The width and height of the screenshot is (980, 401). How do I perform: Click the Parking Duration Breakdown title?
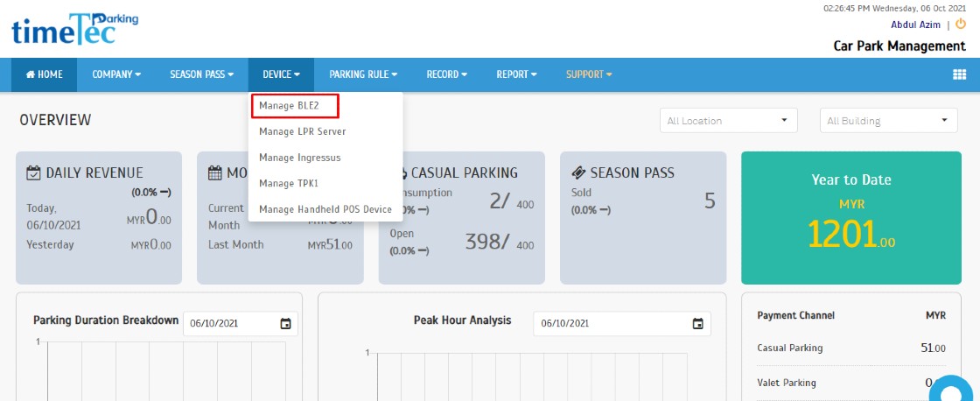106,320
